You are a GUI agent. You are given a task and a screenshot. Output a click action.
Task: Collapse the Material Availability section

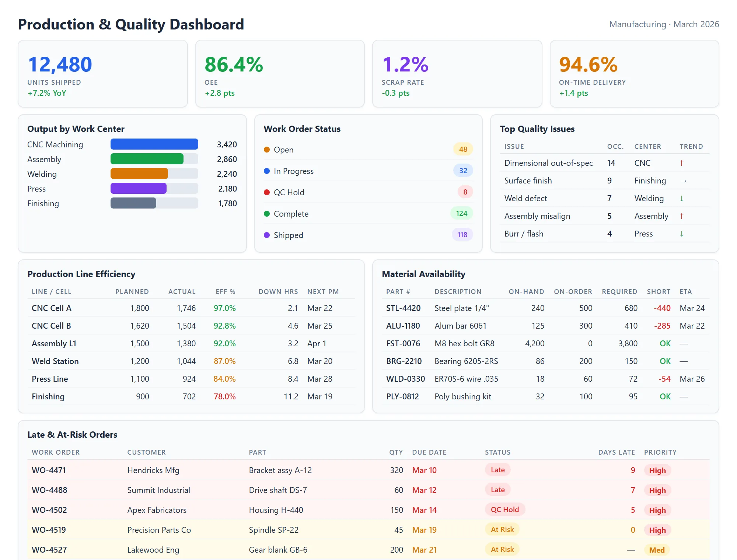pyautogui.click(x=423, y=274)
